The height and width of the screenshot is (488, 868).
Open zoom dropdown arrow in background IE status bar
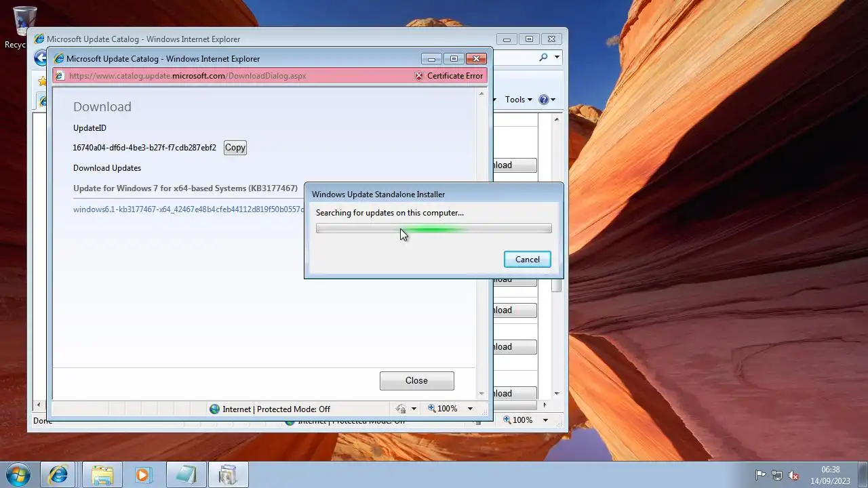[x=545, y=420]
